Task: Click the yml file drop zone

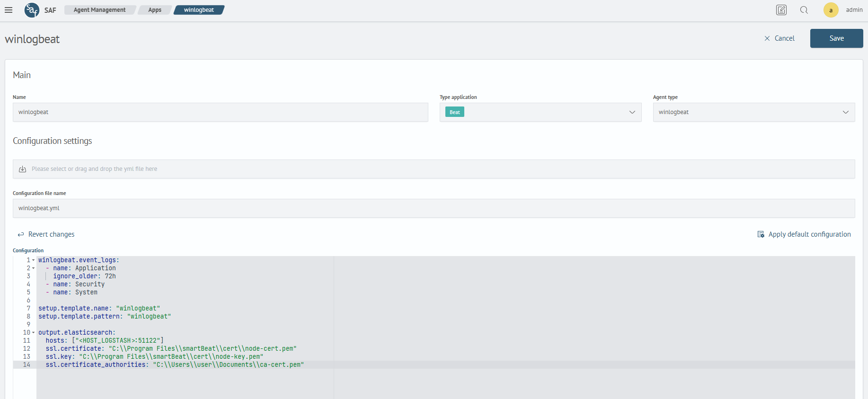Action: [x=434, y=169]
